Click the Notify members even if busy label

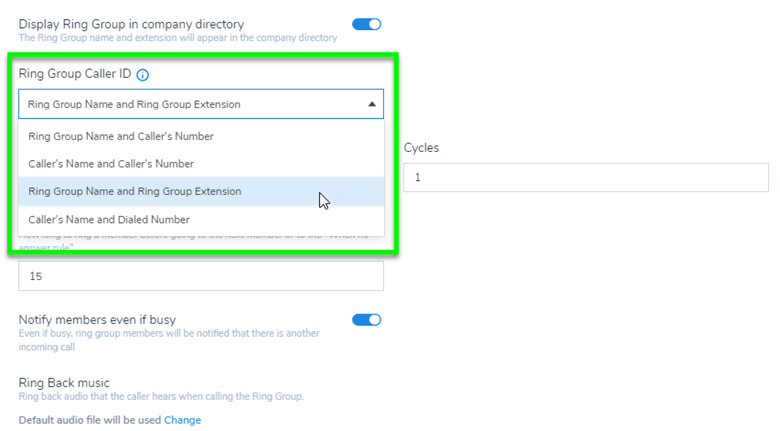coord(97,320)
